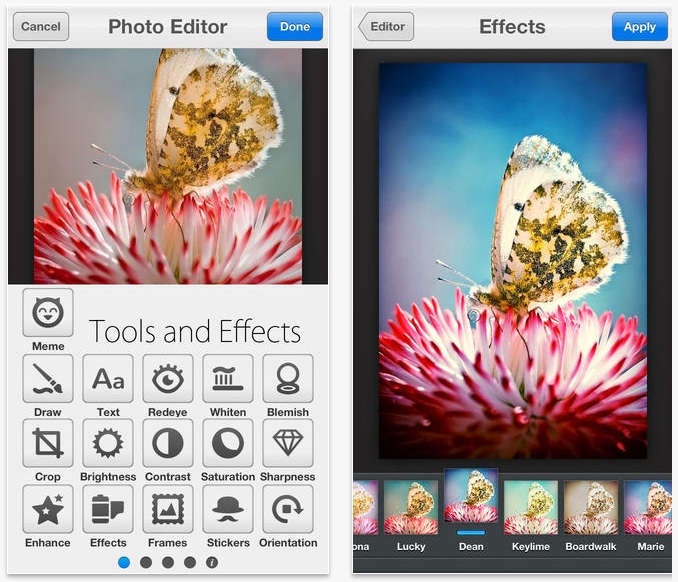678x582 pixels.
Task: Open the Meme tool
Action: tap(48, 312)
